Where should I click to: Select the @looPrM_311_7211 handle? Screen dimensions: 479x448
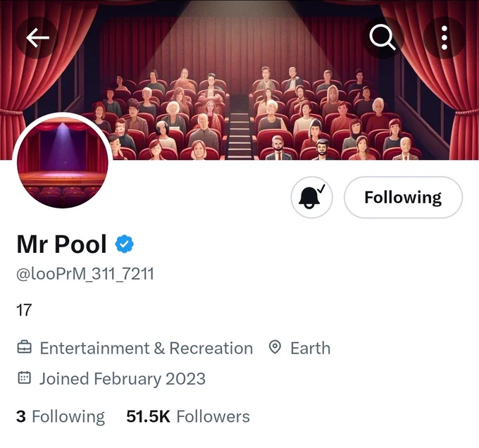pyautogui.click(x=85, y=274)
